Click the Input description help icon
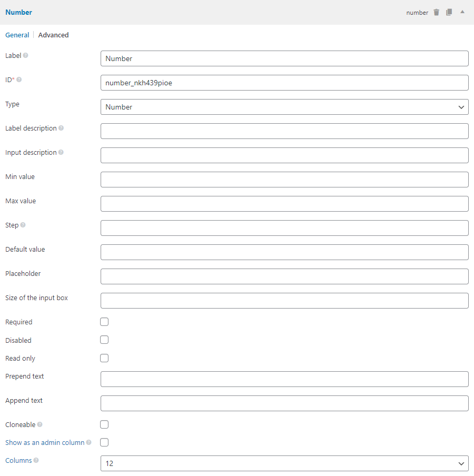This screenshot has width=474, height=476. (61, 152)
